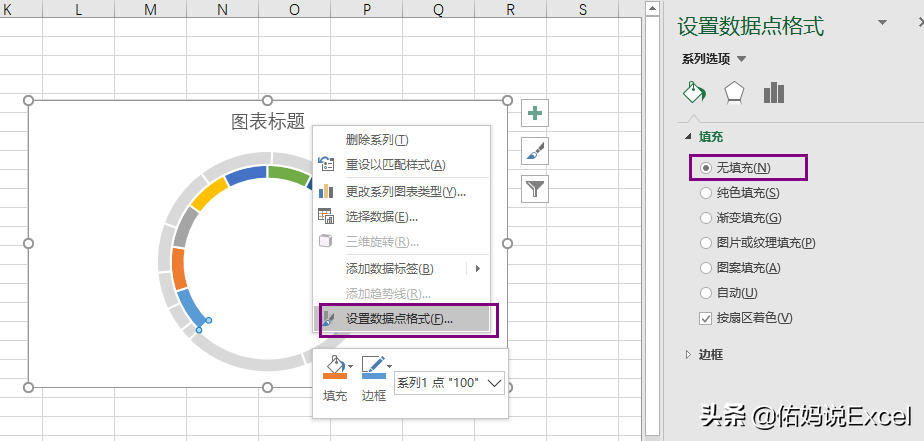Select column header R
924x441 pixels.
click(510, 9)
